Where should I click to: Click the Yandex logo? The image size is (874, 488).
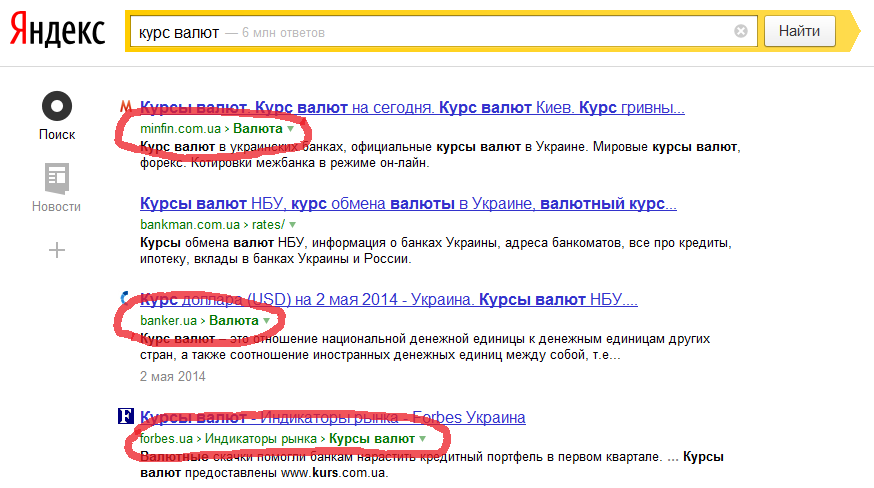pos(57,32)
